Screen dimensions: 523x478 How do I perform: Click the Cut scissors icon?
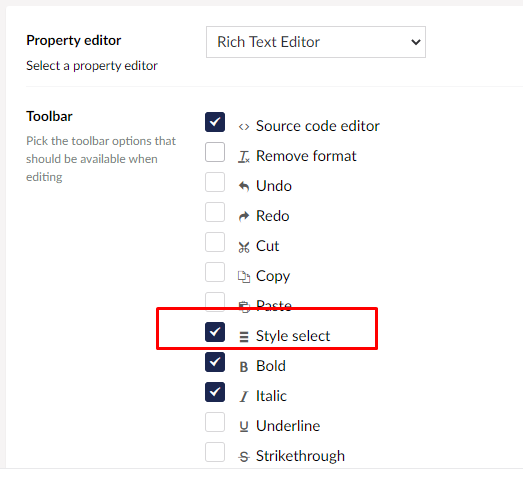pos(244,247)
